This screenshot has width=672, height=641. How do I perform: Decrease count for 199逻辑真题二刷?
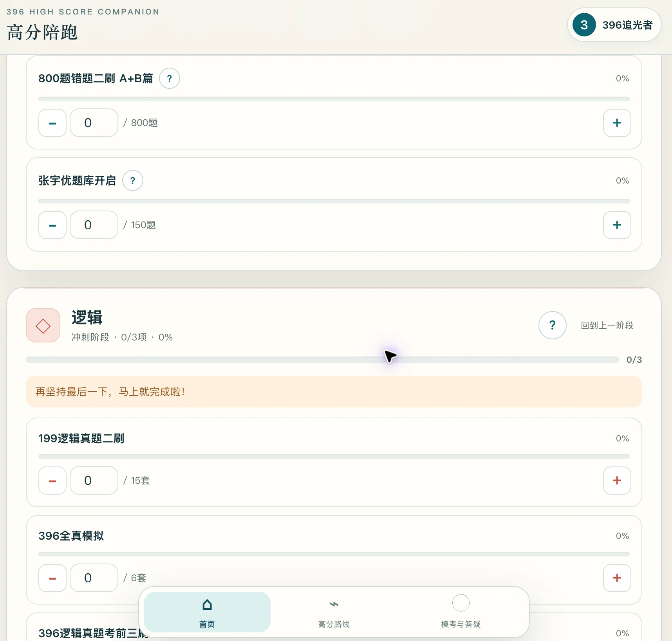tap(52, 481)
